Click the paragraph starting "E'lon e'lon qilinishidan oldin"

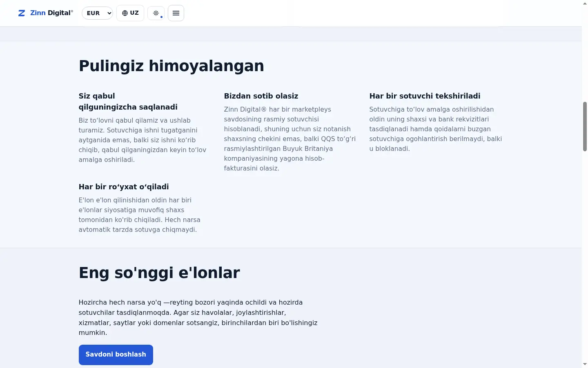pos(140,215)
